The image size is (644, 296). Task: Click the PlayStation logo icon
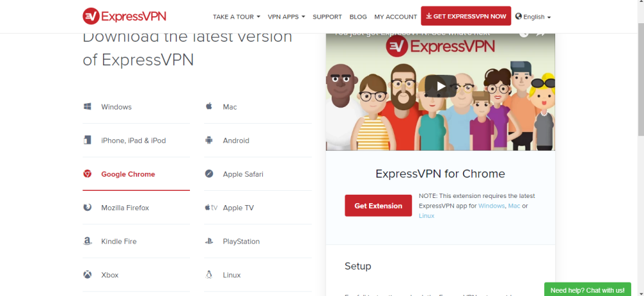point(209,241)
